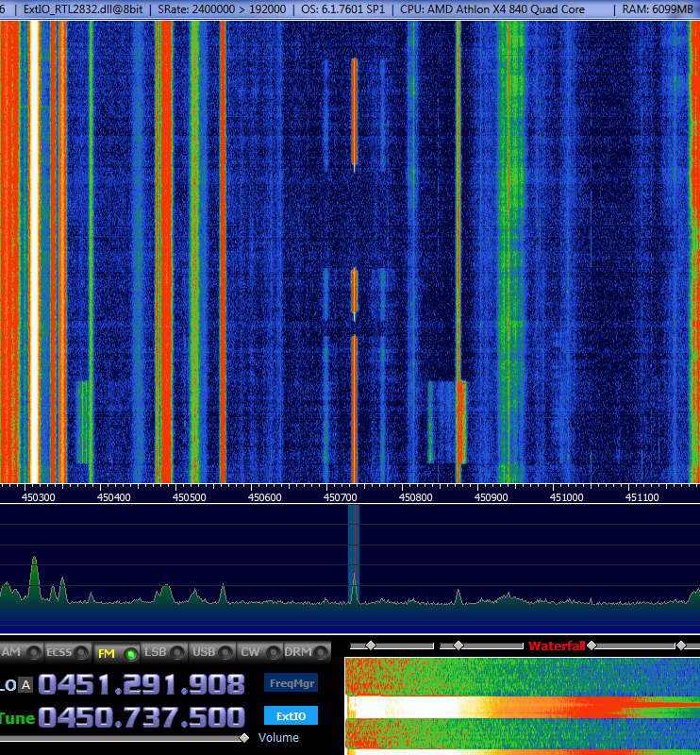Click 451100 on the frequency scale

click(x=642, y=497)
